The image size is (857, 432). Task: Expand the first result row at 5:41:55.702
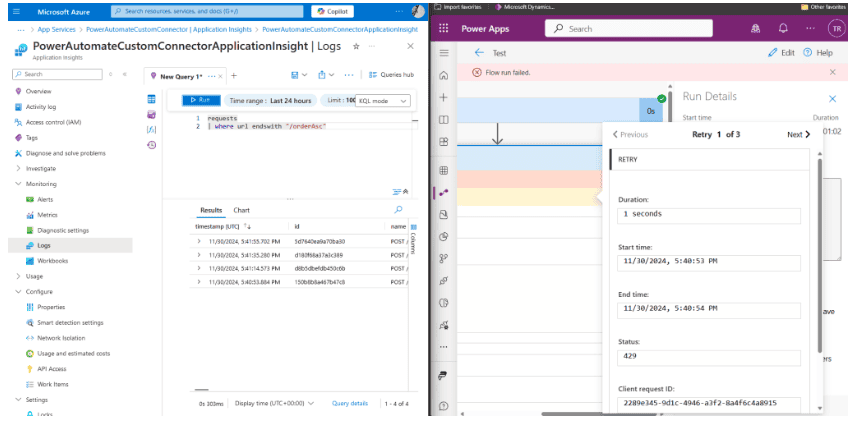[x=198, y=241]
